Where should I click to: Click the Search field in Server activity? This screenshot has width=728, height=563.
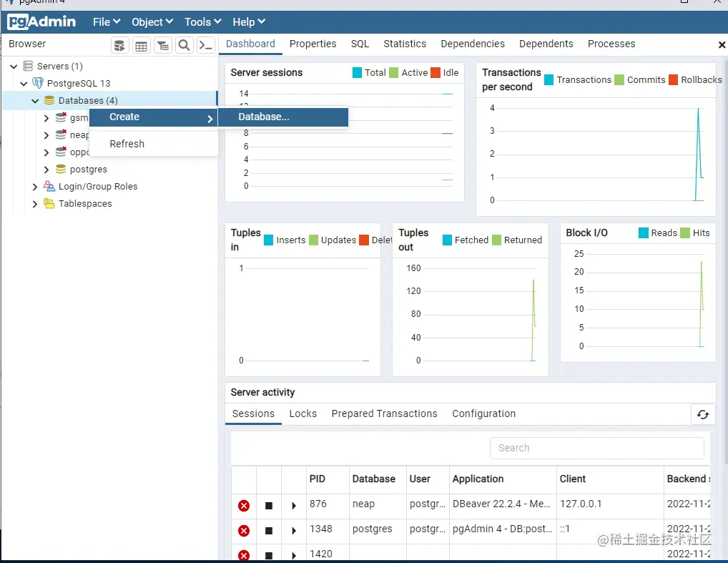pos(597,448)
